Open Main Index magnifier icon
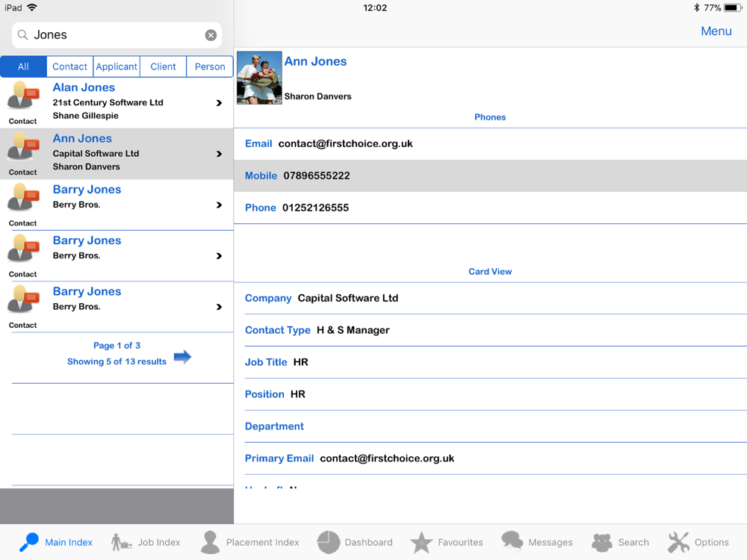This screenshot has height=560, width=747. coord(30,542)
